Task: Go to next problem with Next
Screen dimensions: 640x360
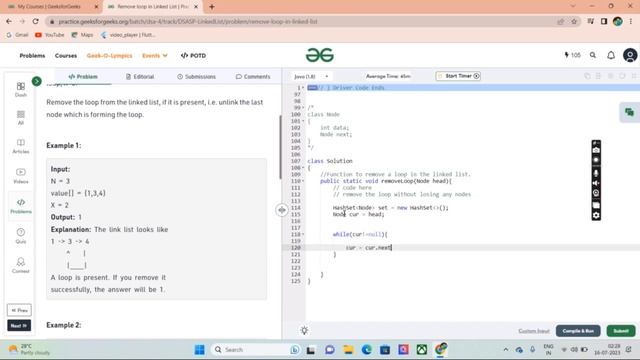Action: (x=19, y=326)
